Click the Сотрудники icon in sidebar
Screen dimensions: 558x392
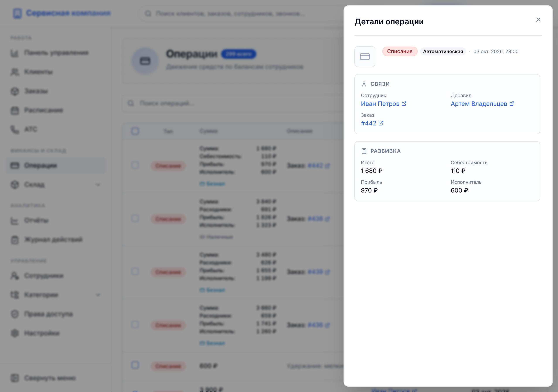[15, 276]
